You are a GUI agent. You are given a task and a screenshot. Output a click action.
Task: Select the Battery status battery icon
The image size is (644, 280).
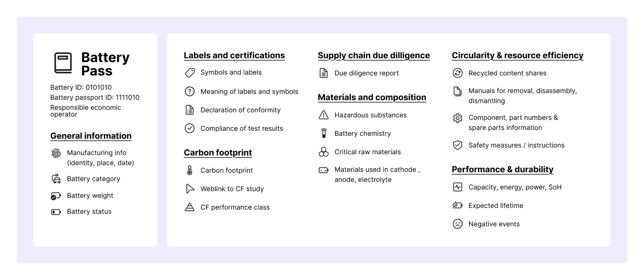click(56, 212)
